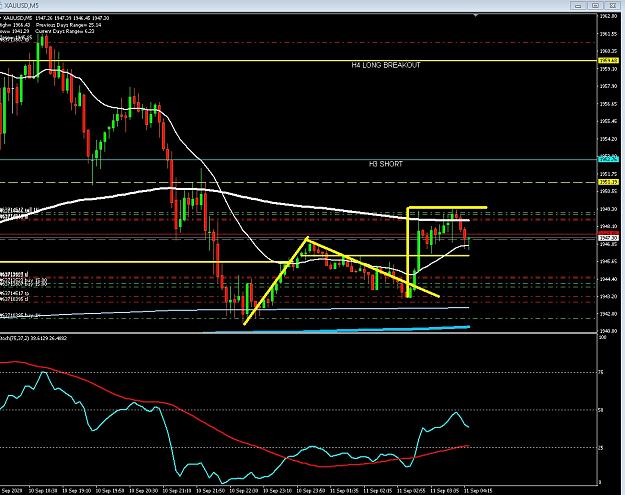Screen dimensions: 625x495
Task: Click the 75 level on stochastic scale
Action: pos(602,372)
